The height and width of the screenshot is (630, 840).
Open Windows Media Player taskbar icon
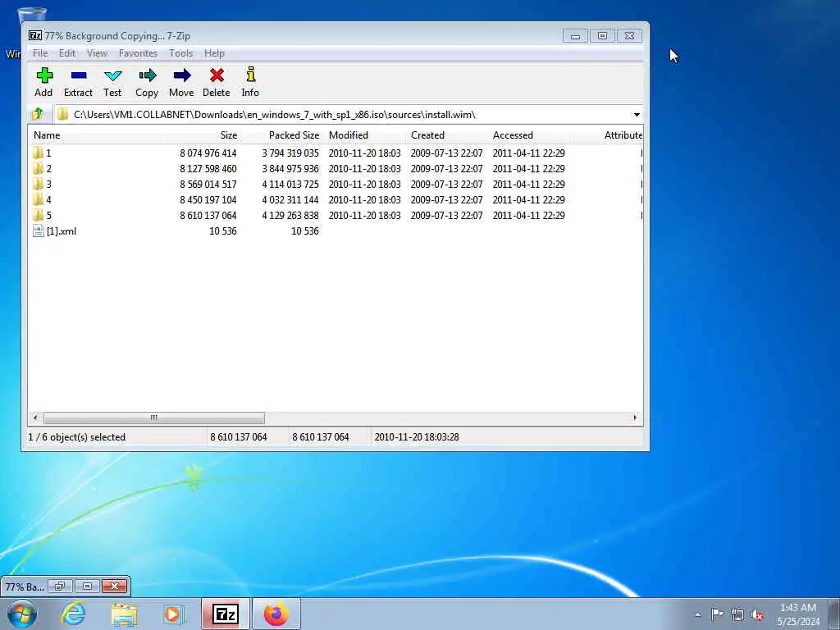(x=174, y=614)
